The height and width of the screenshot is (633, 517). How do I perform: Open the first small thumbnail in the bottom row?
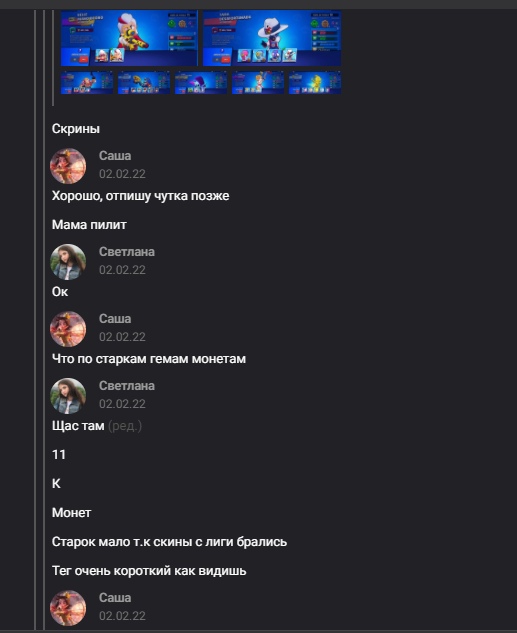click(87, 82)
